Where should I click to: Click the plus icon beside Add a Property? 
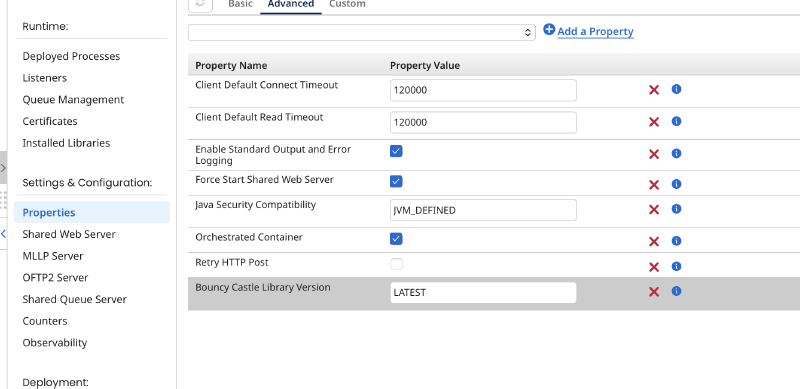[549, 30]
